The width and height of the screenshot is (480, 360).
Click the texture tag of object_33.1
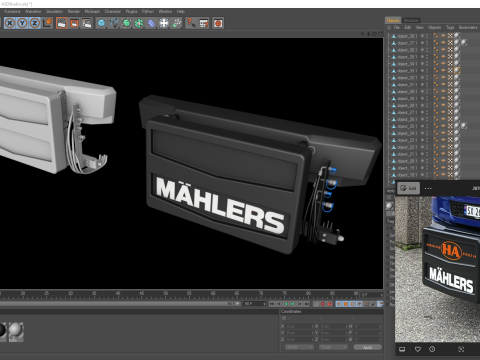pos(457,70)
